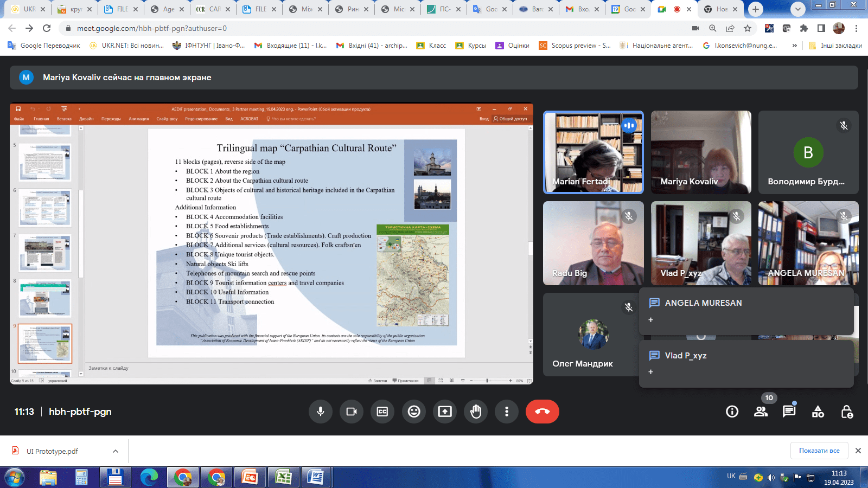
Task: Expand the browser tab search dropdown
Action: tap(797, 9)
